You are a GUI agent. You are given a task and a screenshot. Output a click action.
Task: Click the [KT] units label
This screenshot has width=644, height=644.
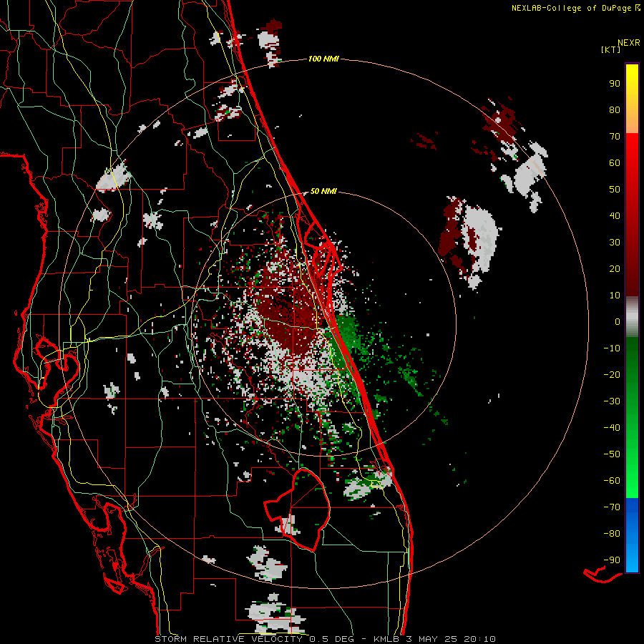click(611, 49)
